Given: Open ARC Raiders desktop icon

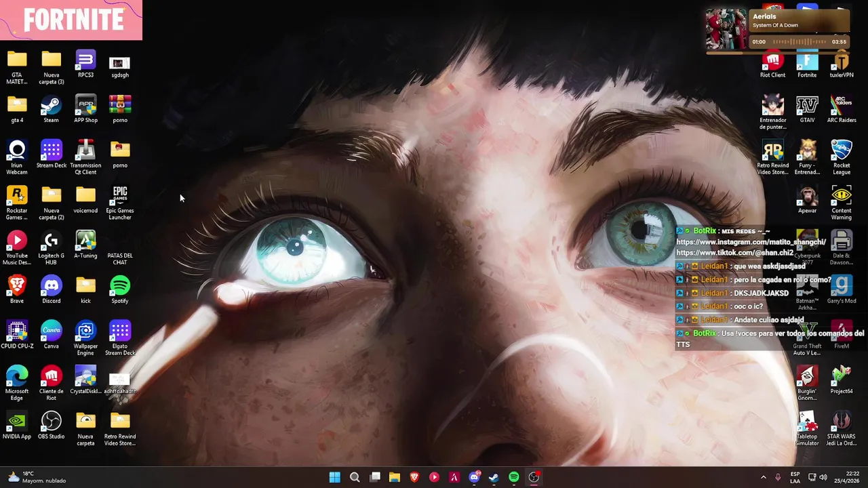Looking at the screenshot, I should (842, 110).
